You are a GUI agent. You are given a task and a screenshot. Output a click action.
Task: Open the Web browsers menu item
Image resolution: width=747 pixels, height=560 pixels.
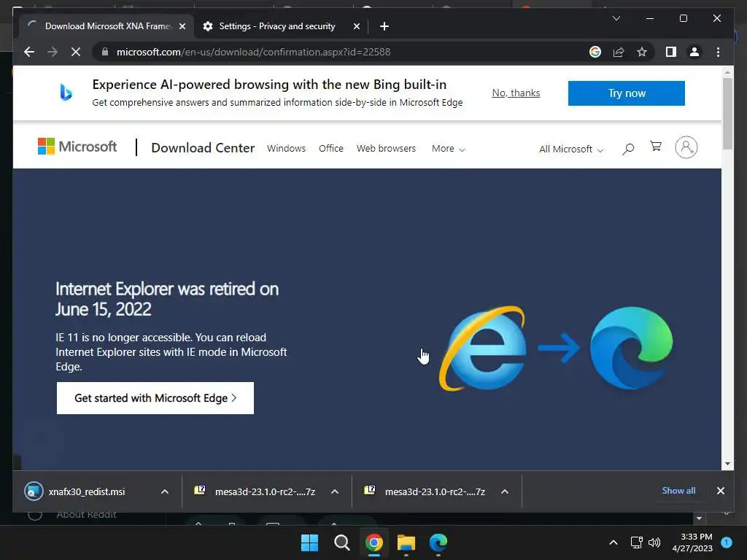[387, 149]
